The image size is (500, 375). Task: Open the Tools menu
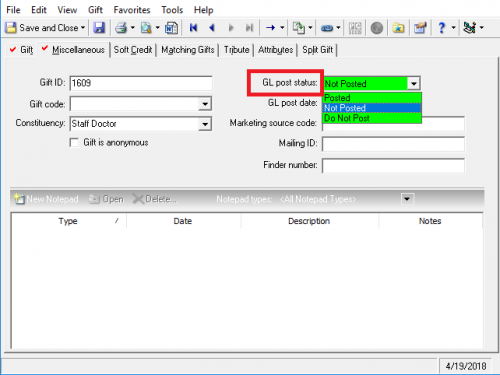pyautogui.click(x=172, y=10)
